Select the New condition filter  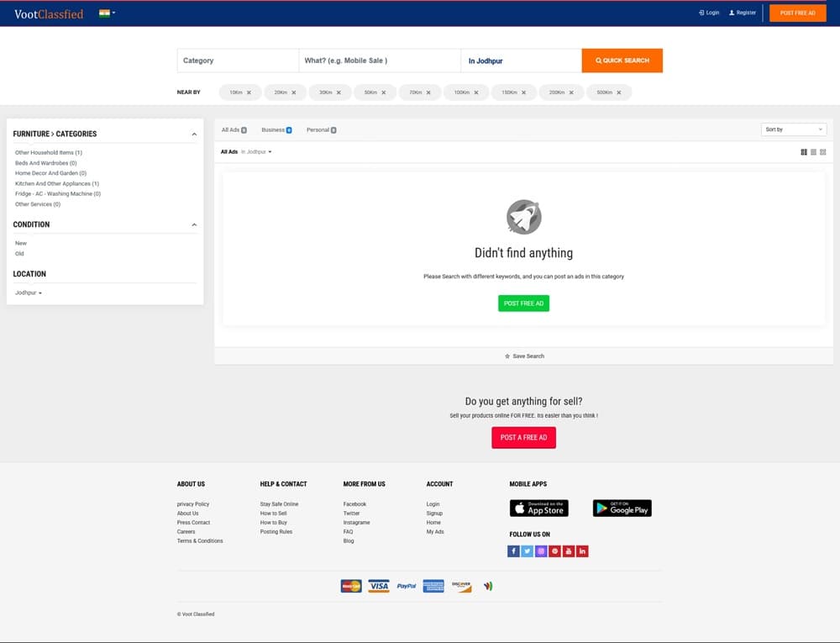(21, 243)
